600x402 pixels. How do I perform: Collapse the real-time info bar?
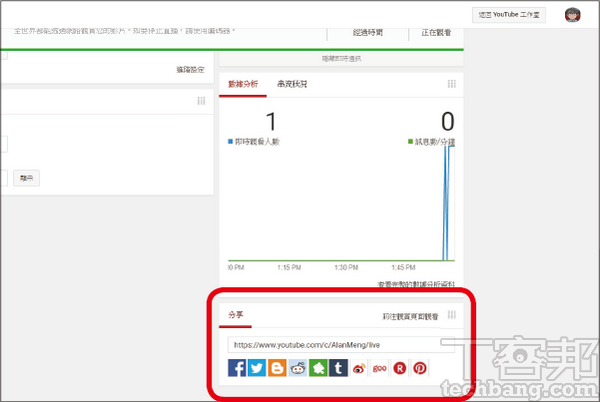[x=341, y=59]
